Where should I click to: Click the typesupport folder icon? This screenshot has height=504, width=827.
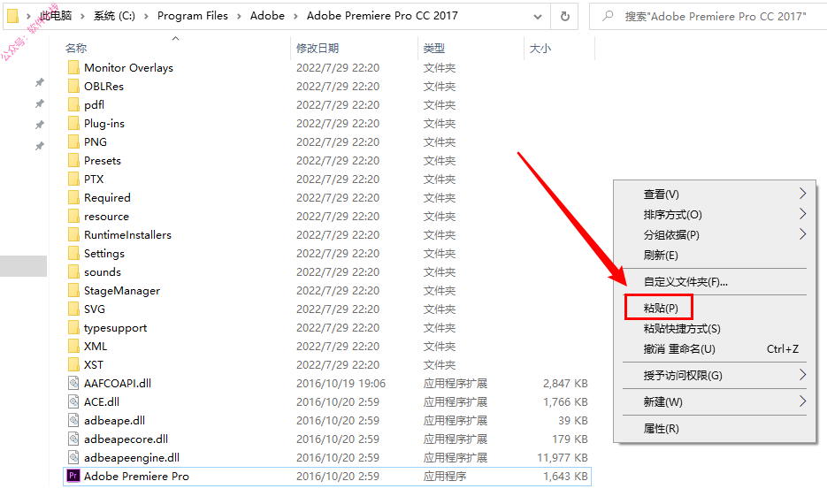pyautogui.click(x=73, y=327)
